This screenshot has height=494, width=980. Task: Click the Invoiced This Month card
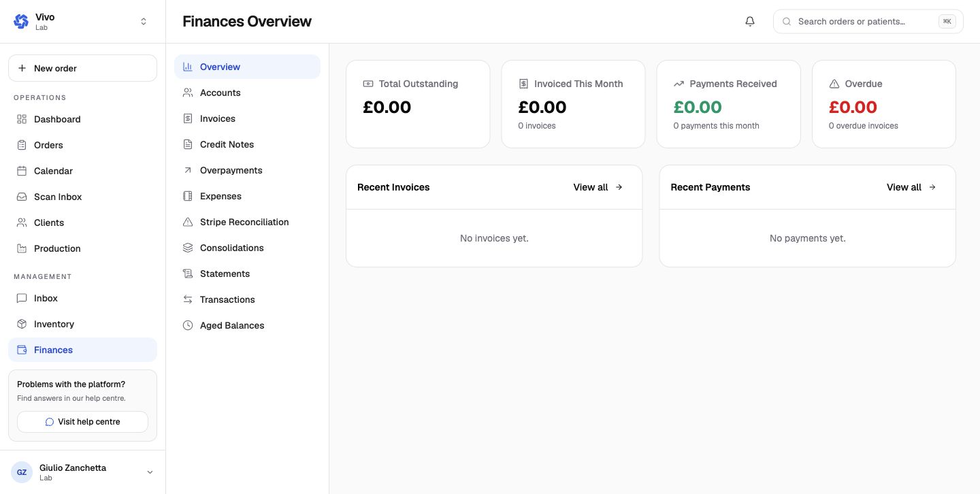[x=573, y=104]
